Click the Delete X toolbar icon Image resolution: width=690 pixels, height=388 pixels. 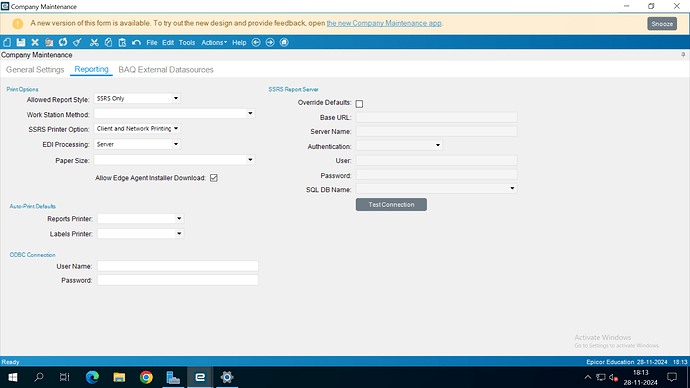click(35, 42)
